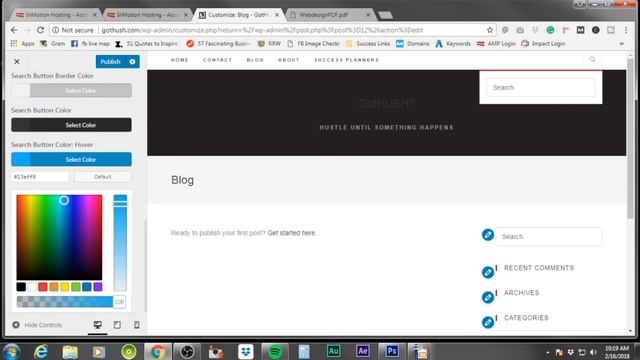This screenshot has width=640, height=360.
Task: Open Photoshop from the taskbar
Action: coord(392,351)
